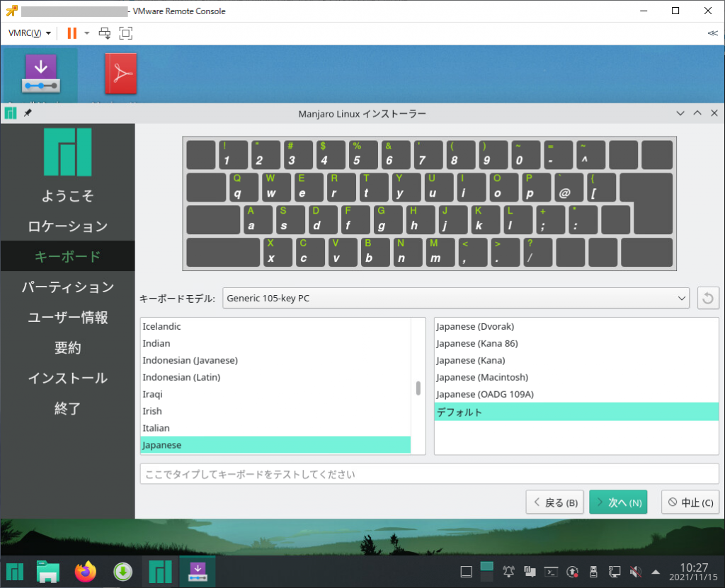Image resolution: width=725 pixels, height=588 pixels.
Task: Go to the ユーザー情報 step
Action: [67, 318]
